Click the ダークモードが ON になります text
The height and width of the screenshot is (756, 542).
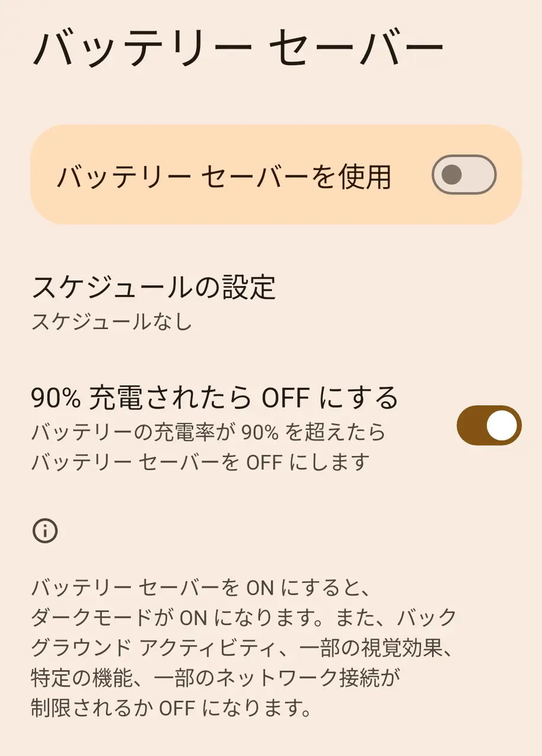click(x=177, y=618)
